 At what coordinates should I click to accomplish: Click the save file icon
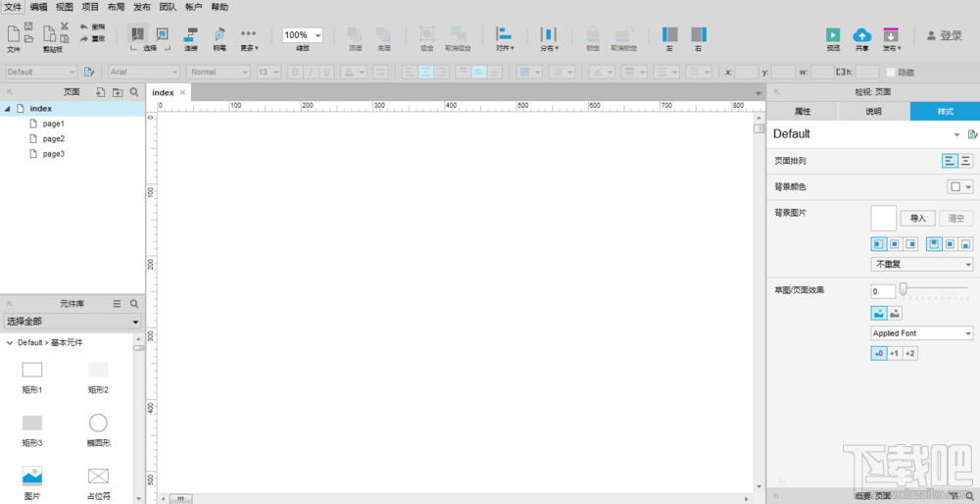click(x=28, y=26)
